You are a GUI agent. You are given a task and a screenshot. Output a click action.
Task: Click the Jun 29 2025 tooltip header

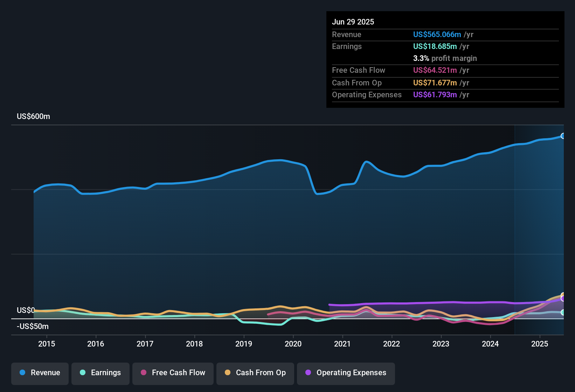coord(353,22)
